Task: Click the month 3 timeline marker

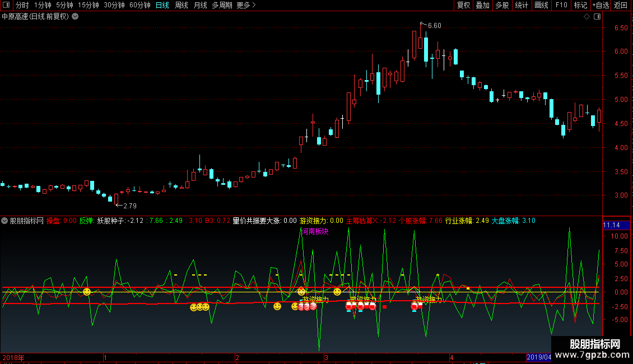Action: coord(326,357)
